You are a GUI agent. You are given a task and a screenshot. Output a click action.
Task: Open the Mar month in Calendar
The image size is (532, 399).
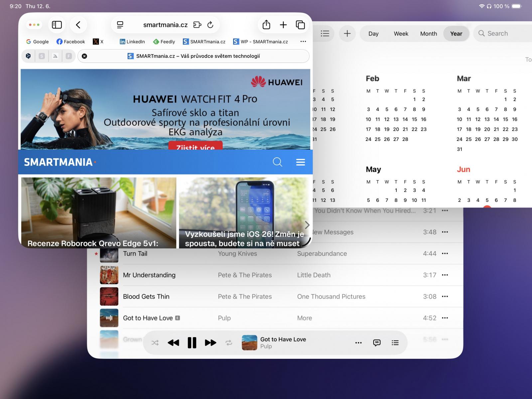(464, 78)
